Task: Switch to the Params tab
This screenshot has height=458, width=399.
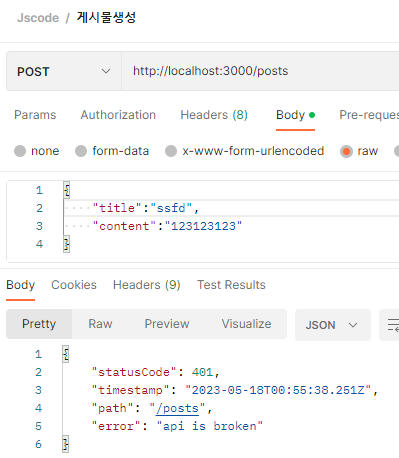Action: 35,115
